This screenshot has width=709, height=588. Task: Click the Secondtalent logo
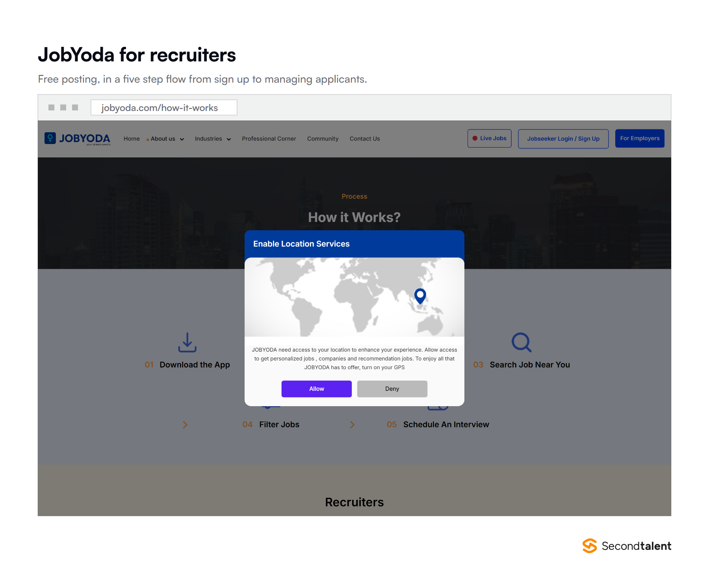(x=627, y=546)
